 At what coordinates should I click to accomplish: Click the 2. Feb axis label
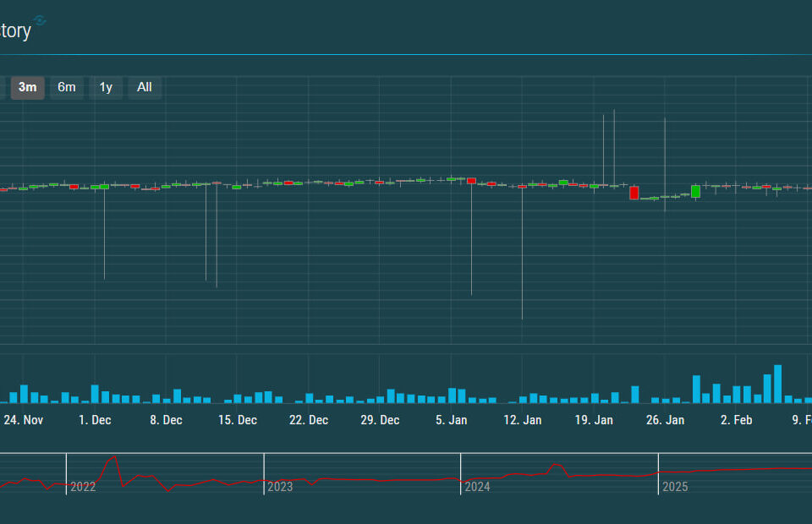click(736, 419)
